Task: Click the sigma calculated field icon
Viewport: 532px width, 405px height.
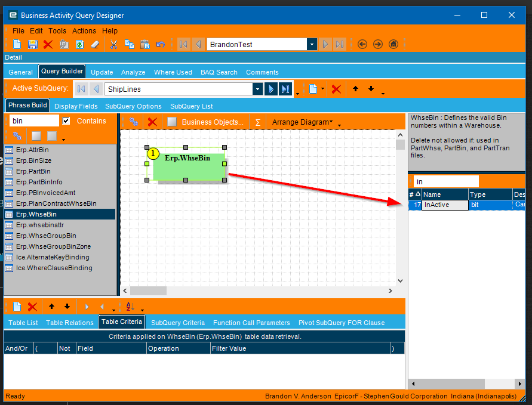Action: (258, 122)
